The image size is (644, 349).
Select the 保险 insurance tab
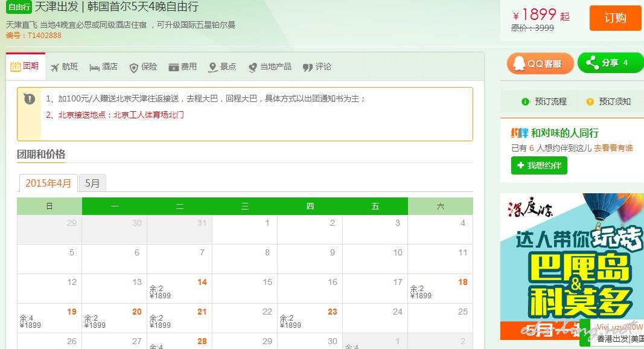pos(143,67)
